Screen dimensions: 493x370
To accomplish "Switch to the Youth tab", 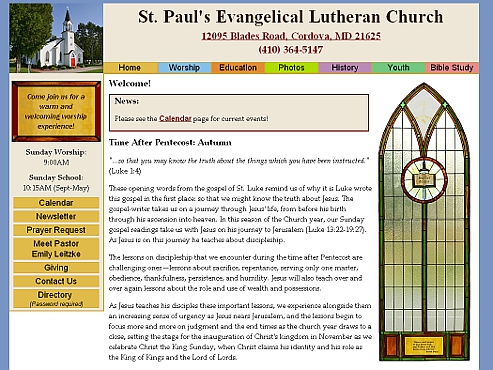I will 398,68.
